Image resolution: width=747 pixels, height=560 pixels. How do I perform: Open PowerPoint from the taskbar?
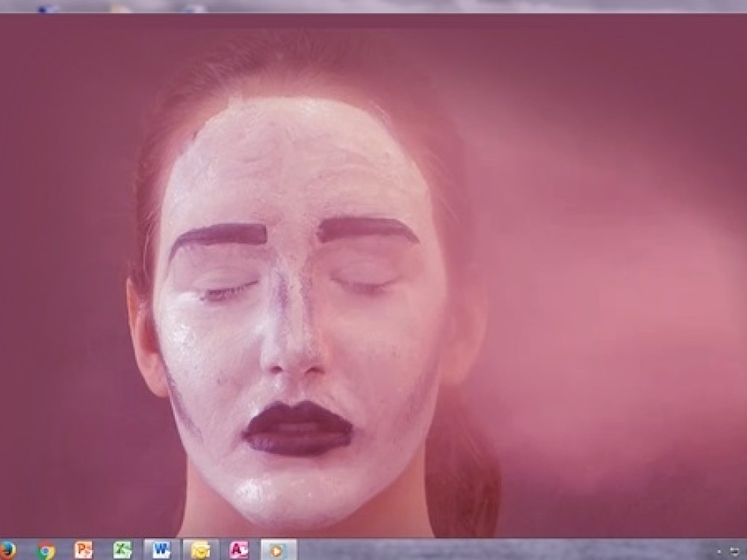click(x=84, y=550)
